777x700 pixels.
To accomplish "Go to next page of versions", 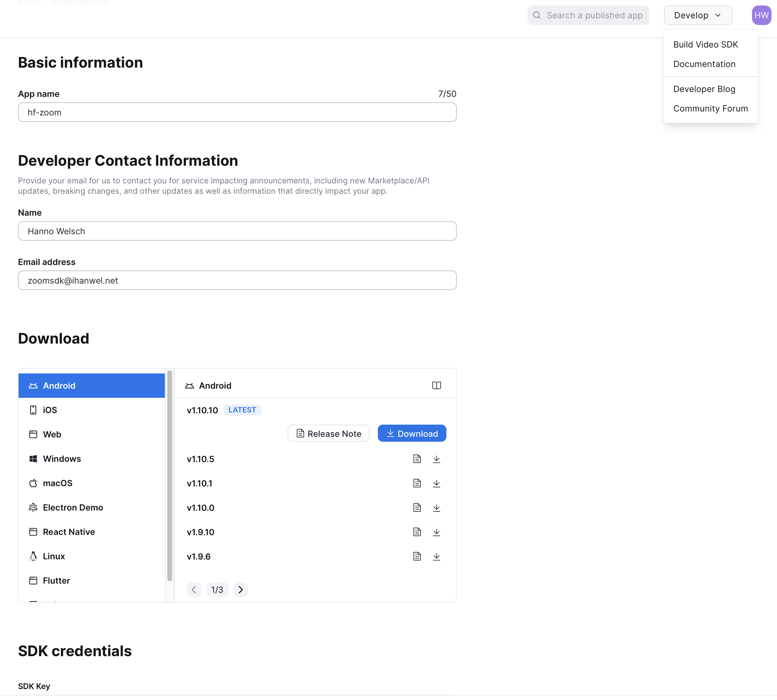I will point(240,590).
